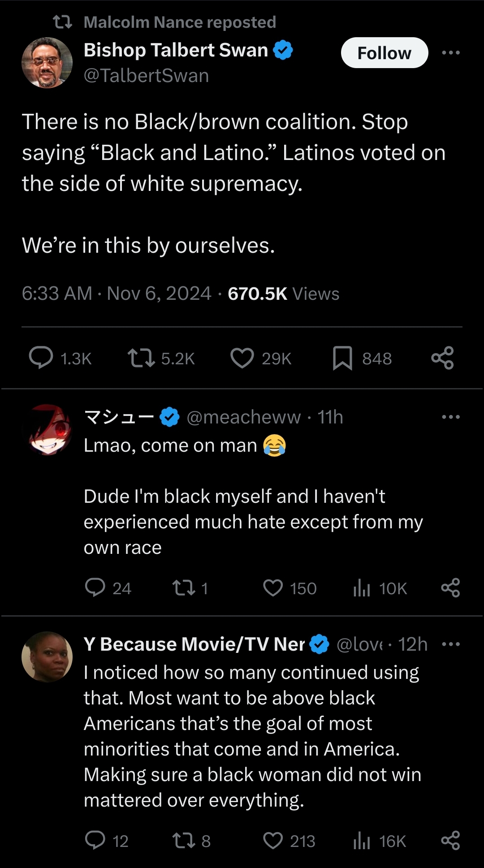Screen dimensions: 484x868
Task: Like the main post with 29K likes
Action: coord(242,358)
